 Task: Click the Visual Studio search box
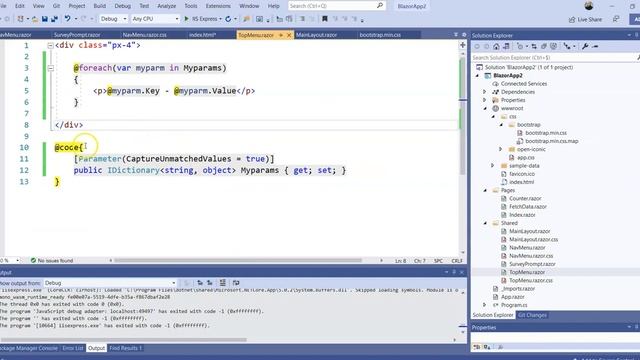(x=336, y=6)
